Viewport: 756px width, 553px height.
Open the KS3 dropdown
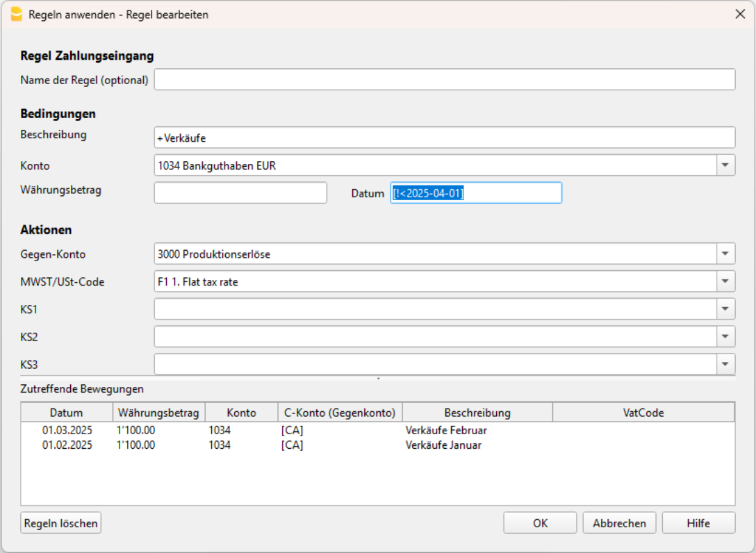pos(725,364)
